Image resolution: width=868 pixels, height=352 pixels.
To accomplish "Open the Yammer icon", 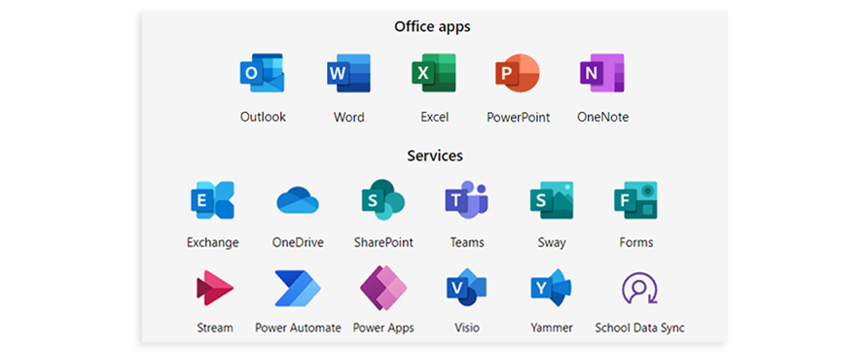I will click(x=551, y=288).
